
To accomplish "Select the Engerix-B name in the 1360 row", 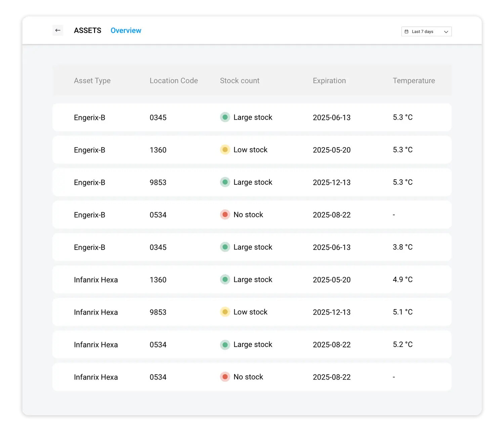I will point(89,150).
